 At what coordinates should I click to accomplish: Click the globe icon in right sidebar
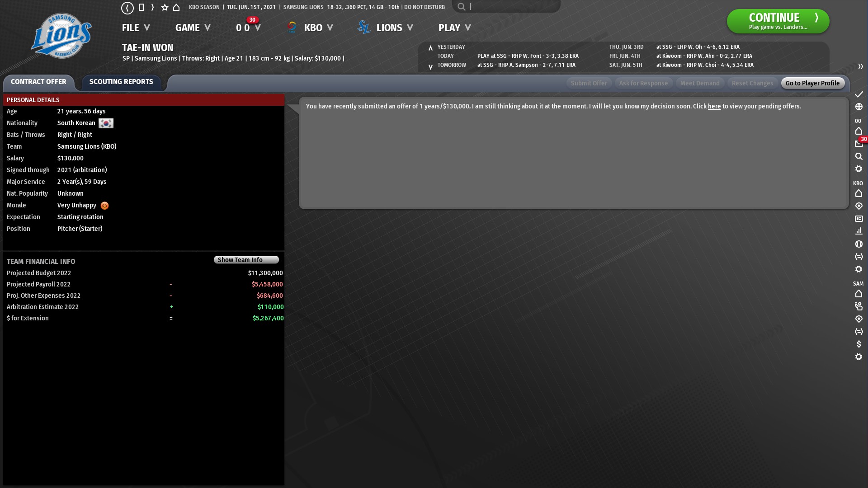coord(859,107)
